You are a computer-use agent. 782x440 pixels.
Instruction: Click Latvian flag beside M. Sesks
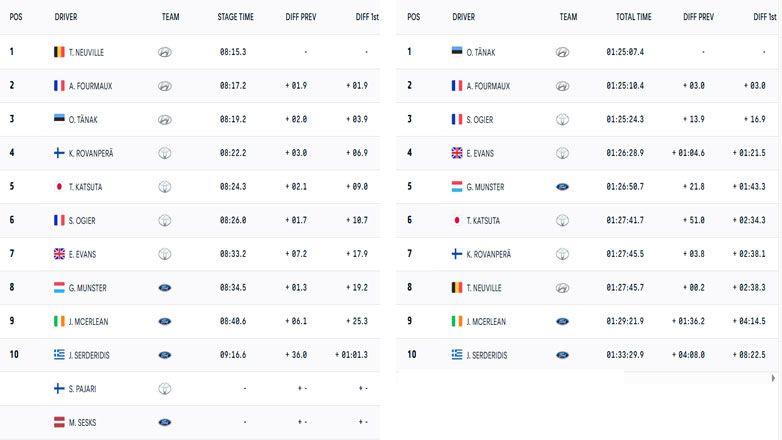pos(59,423)
